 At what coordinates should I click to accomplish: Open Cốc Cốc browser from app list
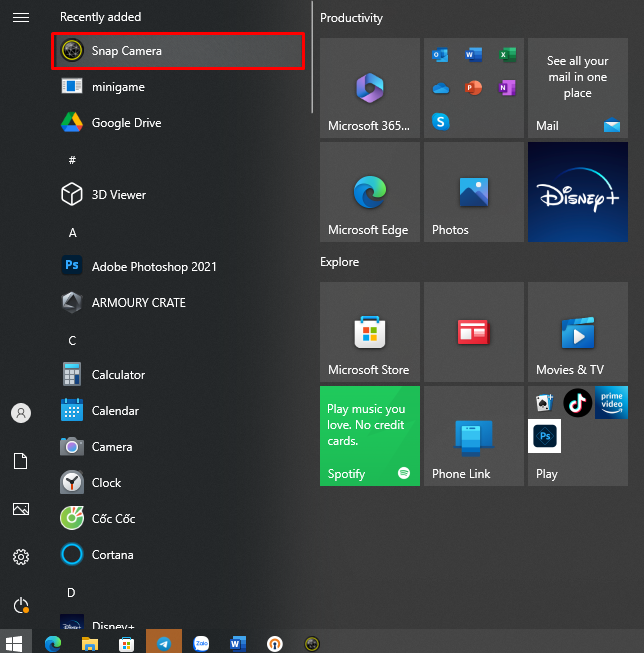[178, 518]
